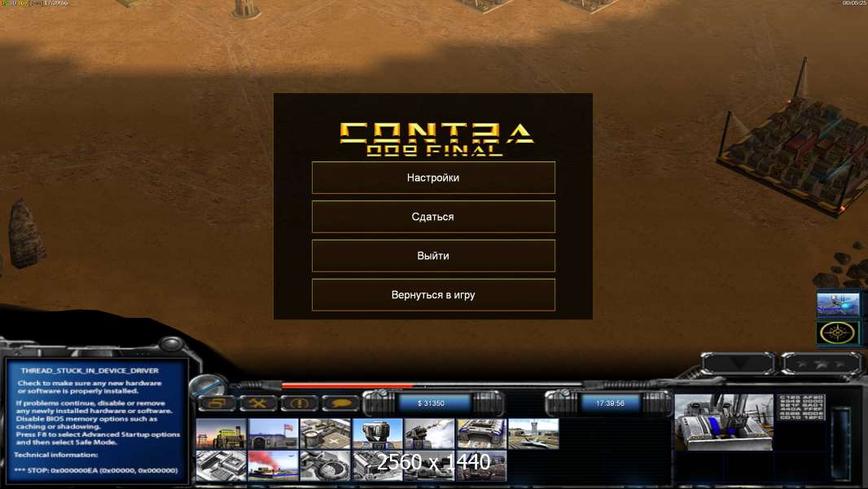868x489 pixels.
Task: Click the THREAD_STUCK_IN_DEVICE_DRIVER minimap panel
Action: pos(97,421)
